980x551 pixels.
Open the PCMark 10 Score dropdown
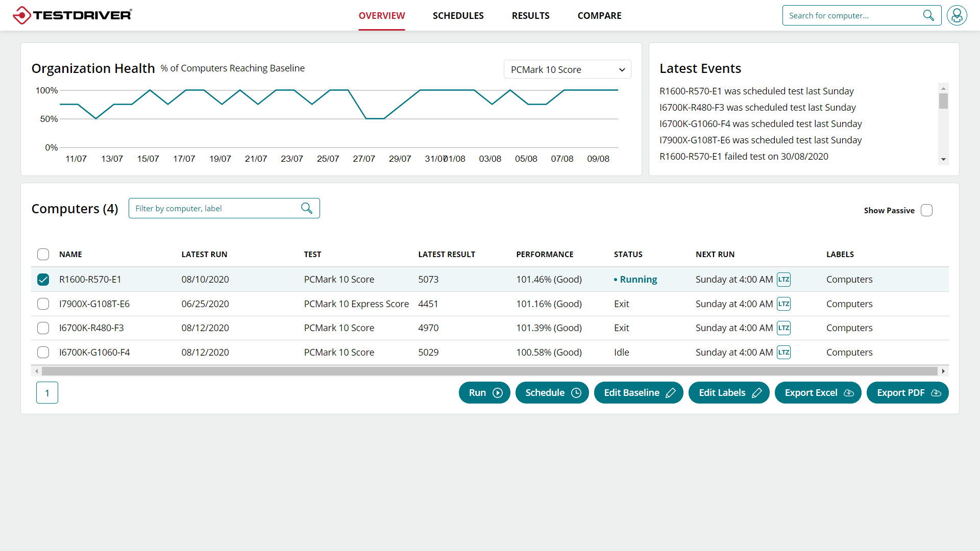coord(567,69)
